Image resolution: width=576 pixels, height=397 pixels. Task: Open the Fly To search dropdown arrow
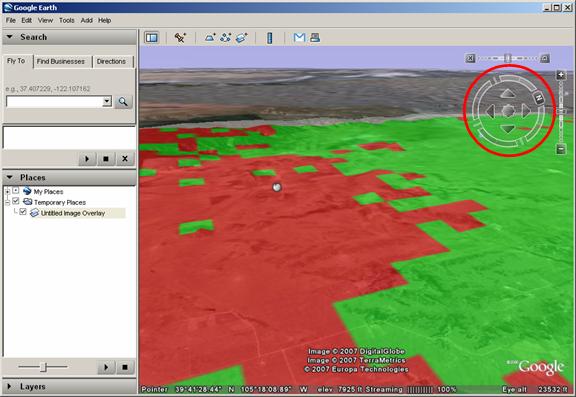tap(107, 101)
